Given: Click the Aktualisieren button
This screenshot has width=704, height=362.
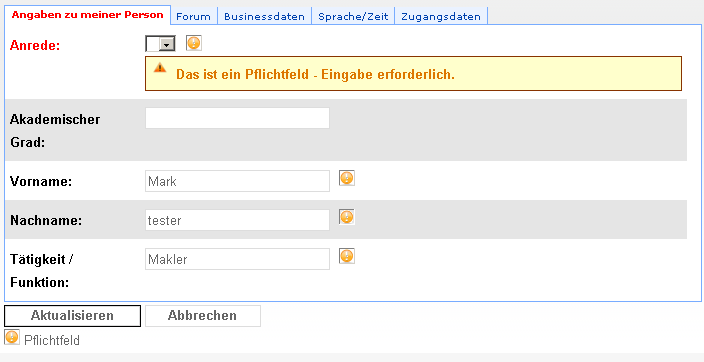Looking at the screenshot, I should pos(72,316).
